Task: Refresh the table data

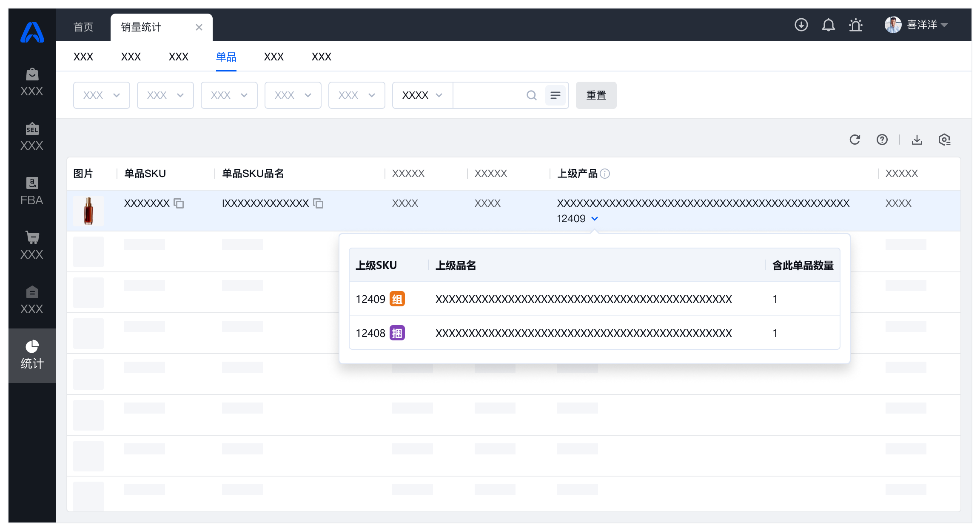Action: (855, 140)
